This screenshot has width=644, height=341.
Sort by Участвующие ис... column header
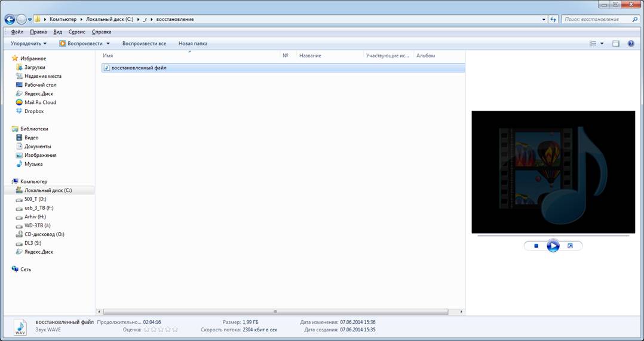(388, 56)
